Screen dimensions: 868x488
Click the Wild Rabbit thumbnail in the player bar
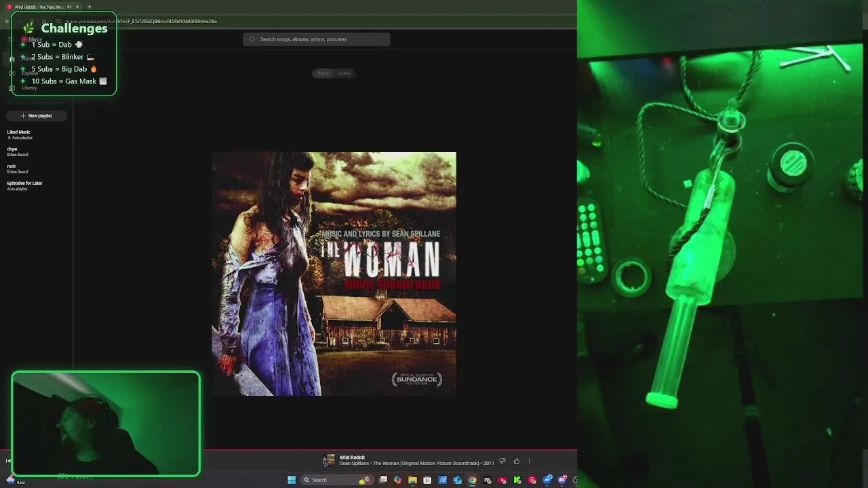329,461
